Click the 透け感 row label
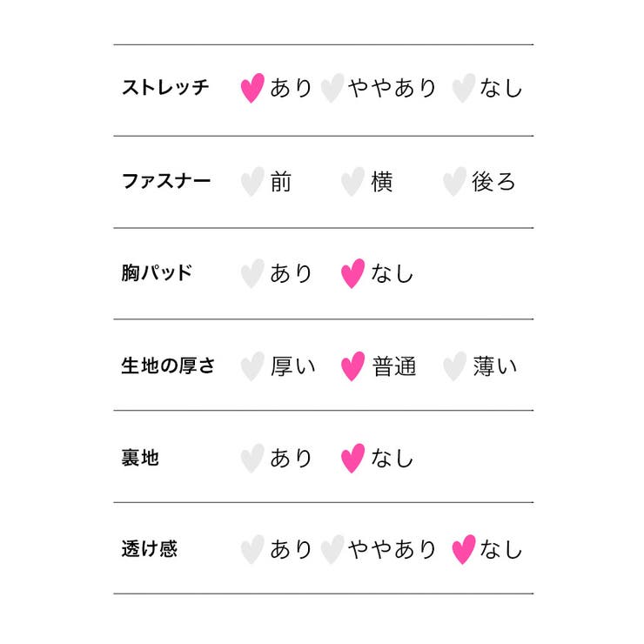The width and height of the screenshot is (644, 644). 149,549
